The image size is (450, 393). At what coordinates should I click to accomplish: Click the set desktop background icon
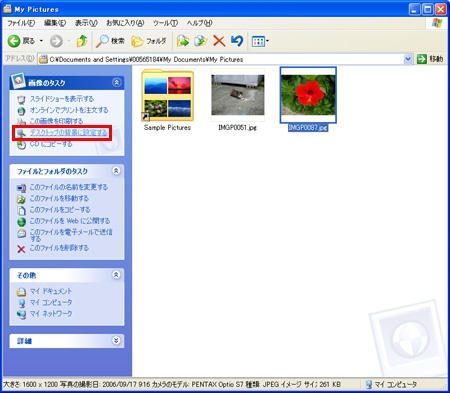pos(21,133)
